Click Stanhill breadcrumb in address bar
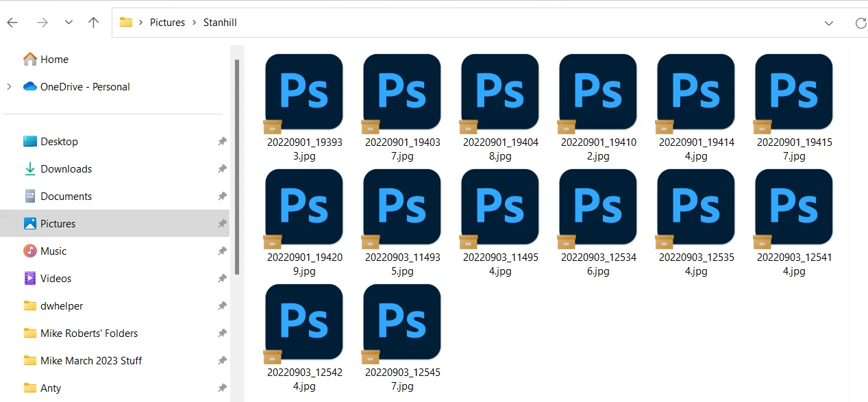 [220, 23]
